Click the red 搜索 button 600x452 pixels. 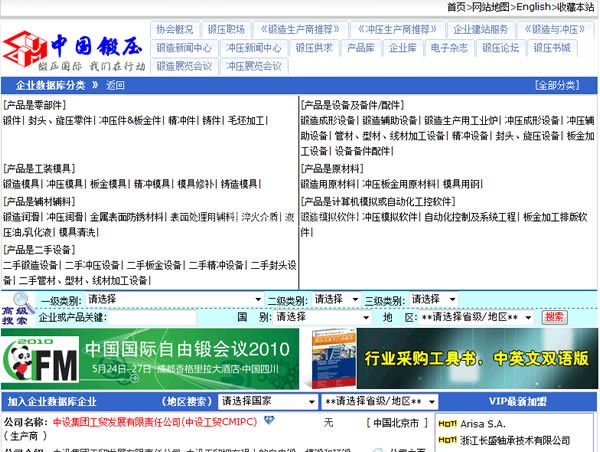554,317
